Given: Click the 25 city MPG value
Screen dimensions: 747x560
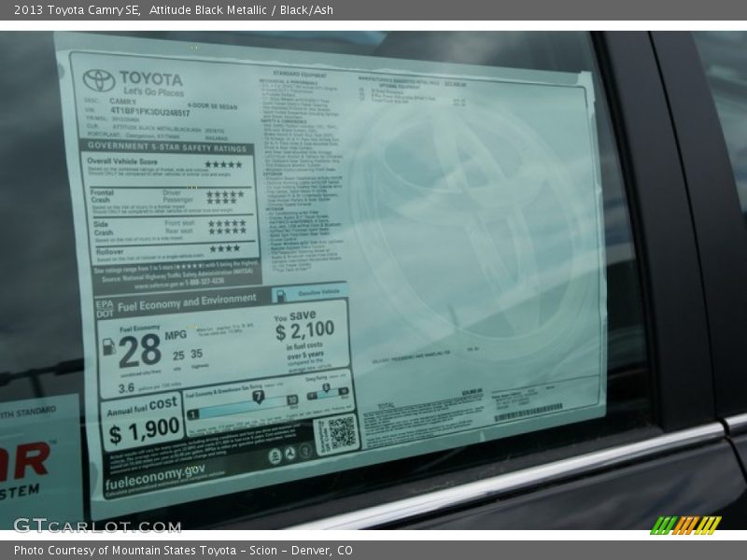Looking at the screenshot, I should click(x=178, y=356).
